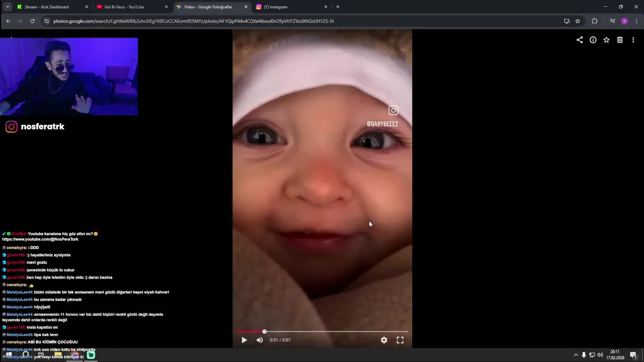Open Google Photos more options menu
Viewport: 644px width, 362px height.
coord(633,40)
